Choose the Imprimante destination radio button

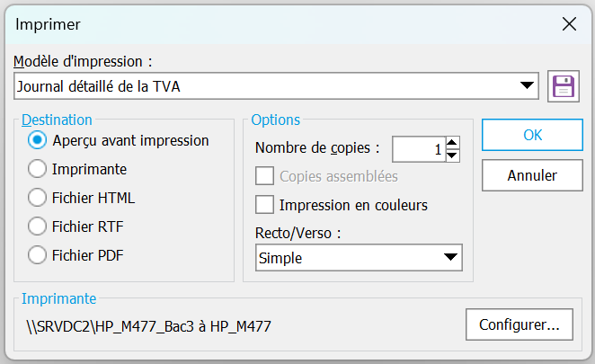pyautogui.click(x=38, y=168)
